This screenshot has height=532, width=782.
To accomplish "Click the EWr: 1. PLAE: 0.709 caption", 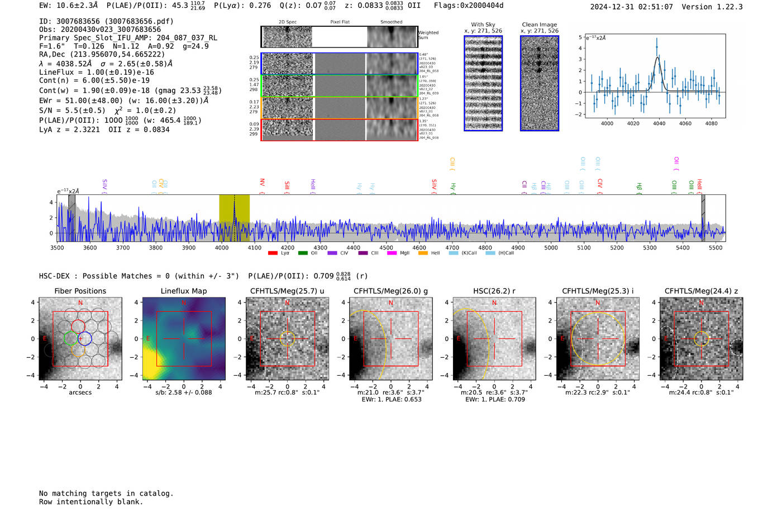I will pyautogui.click(x=495, y=400).
